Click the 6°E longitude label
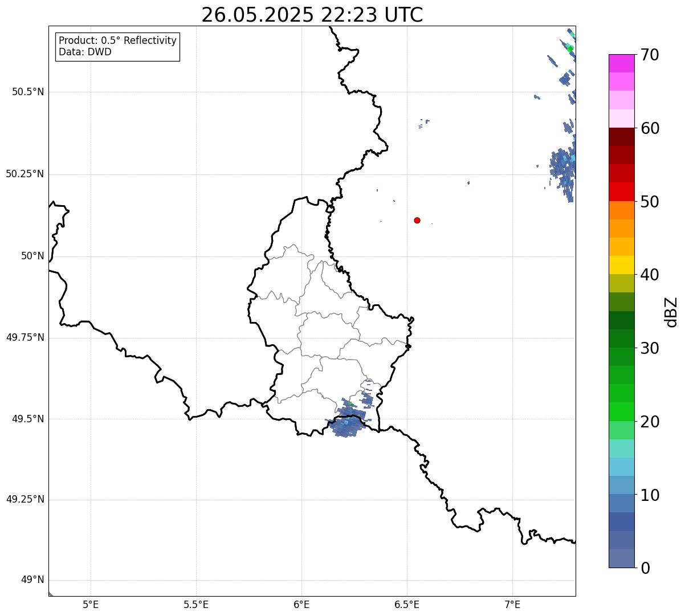Screen dimensions: 685x616 point(301,604)
